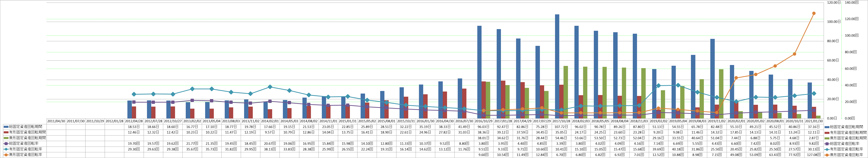This screenshot has width=868, height=158.
Task: Click the 18.53日 table cell
Action: pyautogui.click(x=134, y=127)
